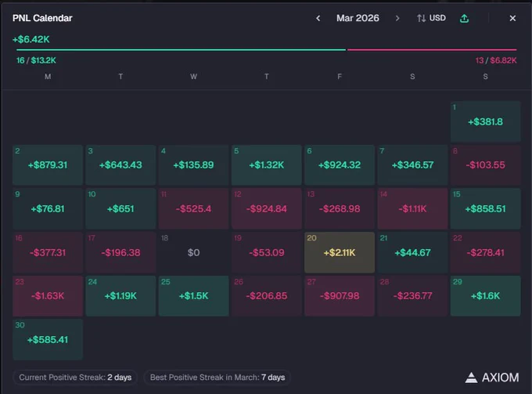Select the March 17 cell with -$196.38

pos(120,252)
